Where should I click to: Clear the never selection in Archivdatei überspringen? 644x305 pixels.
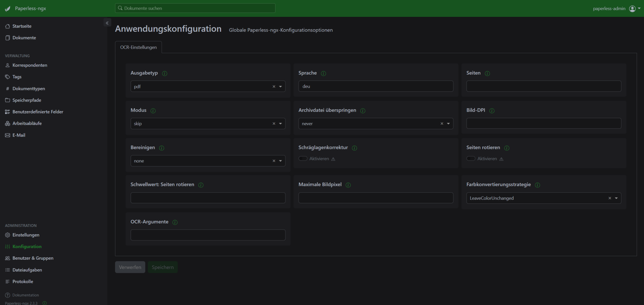[442, 124]
